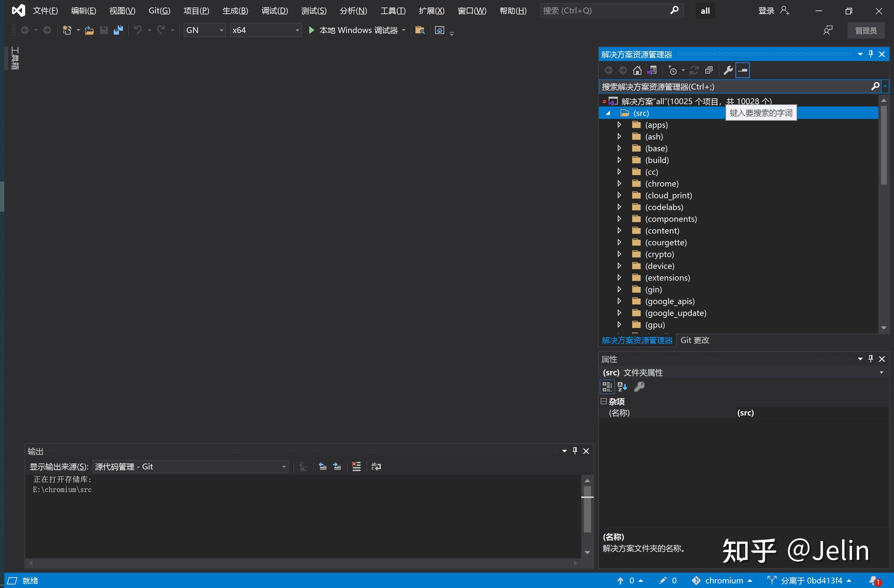Click the pencil pending changes indicator
The width and height of the screenshot is (894, 588).
pos(668,580)
